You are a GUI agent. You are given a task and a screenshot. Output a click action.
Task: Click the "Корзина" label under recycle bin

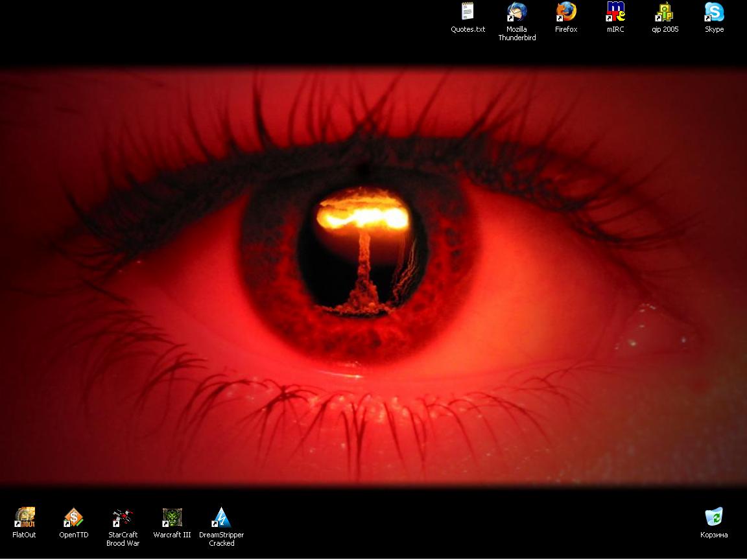(x=714, y=535)
